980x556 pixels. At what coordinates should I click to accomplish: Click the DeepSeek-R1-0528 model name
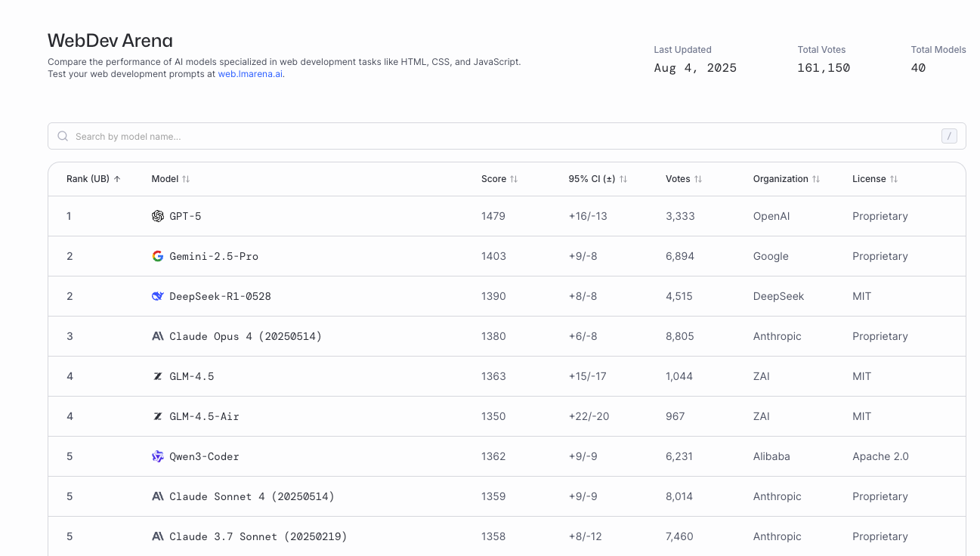220,296
